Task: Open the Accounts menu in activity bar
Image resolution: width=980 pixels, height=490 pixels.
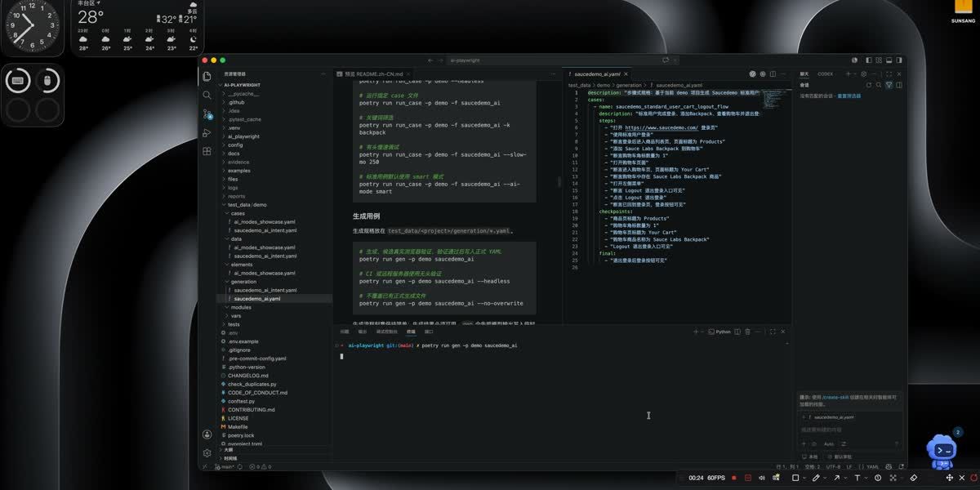Action: (207, 435)
